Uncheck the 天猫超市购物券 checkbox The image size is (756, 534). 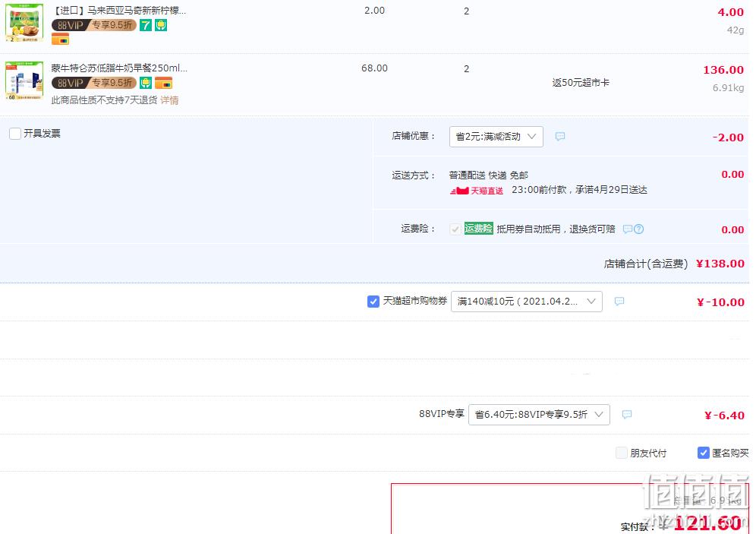click(x=373, y=302)
